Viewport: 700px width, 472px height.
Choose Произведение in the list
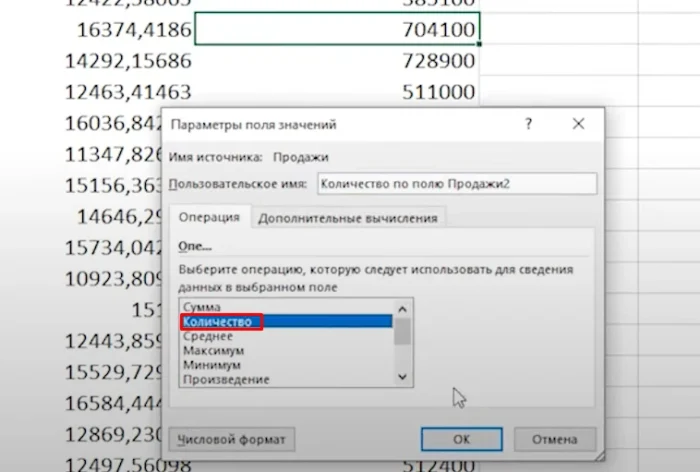tap(225, 380)
